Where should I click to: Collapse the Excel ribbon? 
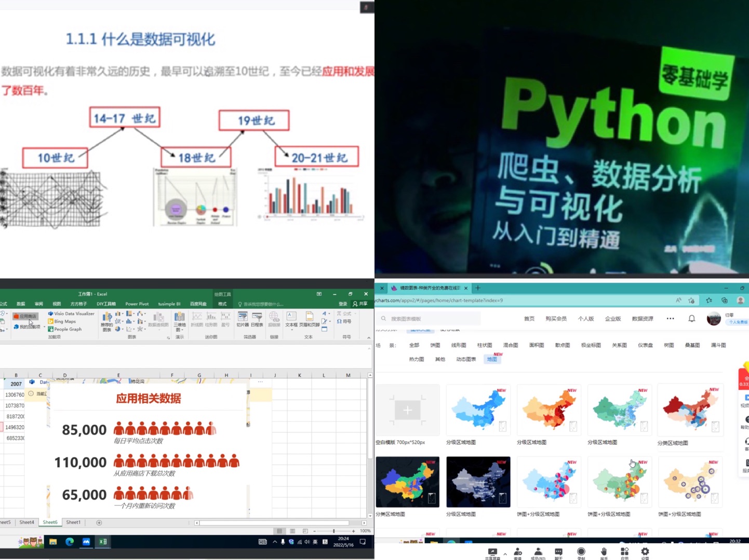(x=369, y=338)
